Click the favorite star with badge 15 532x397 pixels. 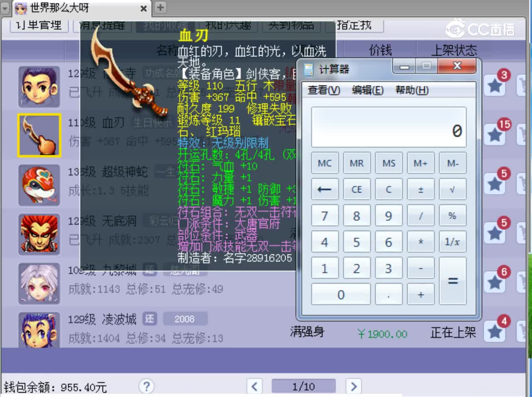(495, 135)
